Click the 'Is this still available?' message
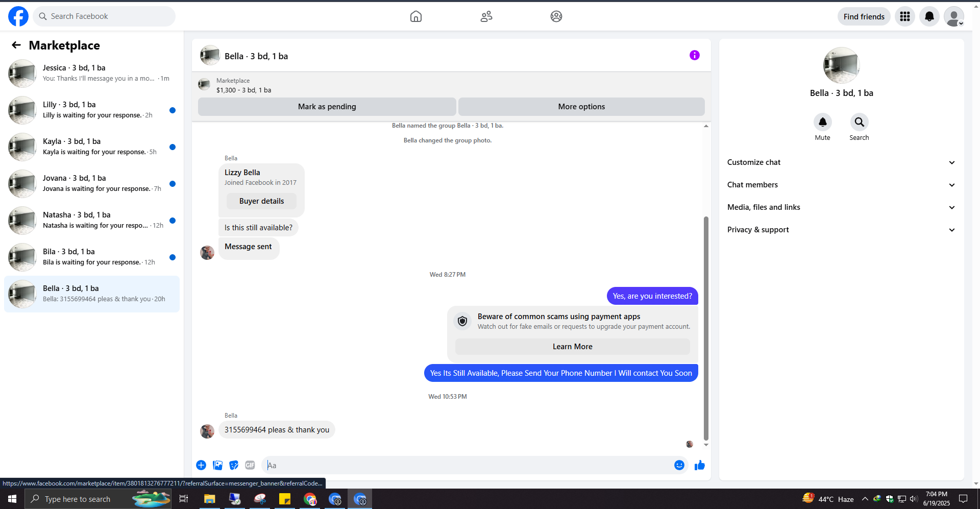The image size is (980, 509). pyautogui.click(x=258, y=228)
